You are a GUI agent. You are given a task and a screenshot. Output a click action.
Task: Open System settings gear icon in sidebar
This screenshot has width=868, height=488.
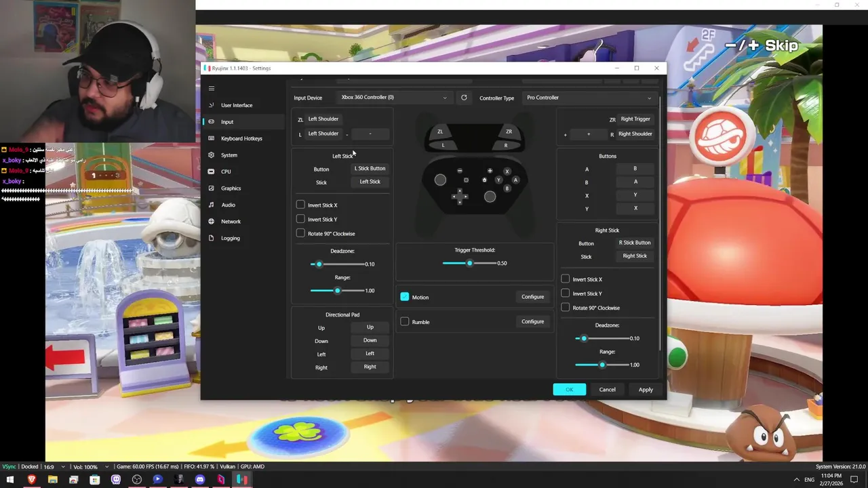pyautogui.click(x=212, y=155)
